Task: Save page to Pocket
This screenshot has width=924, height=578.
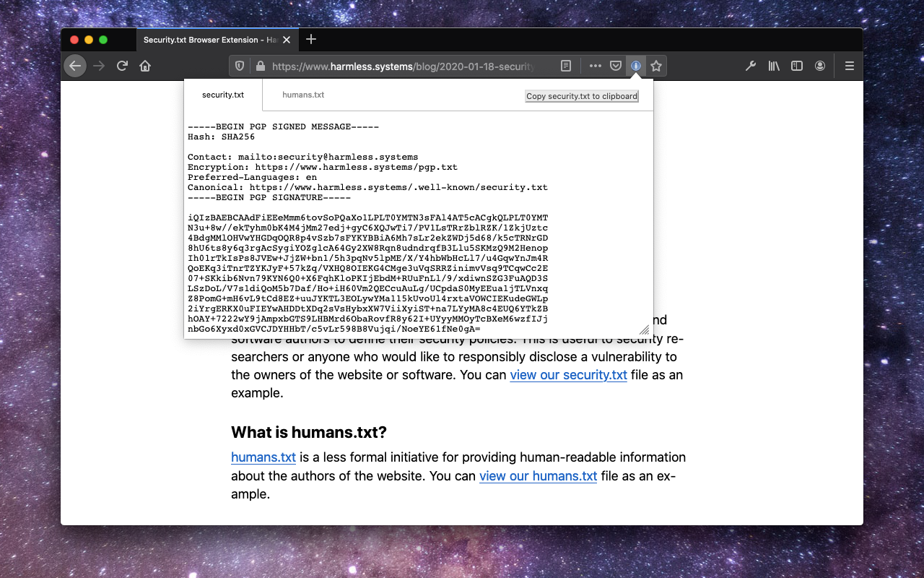Action: [615, 66]
